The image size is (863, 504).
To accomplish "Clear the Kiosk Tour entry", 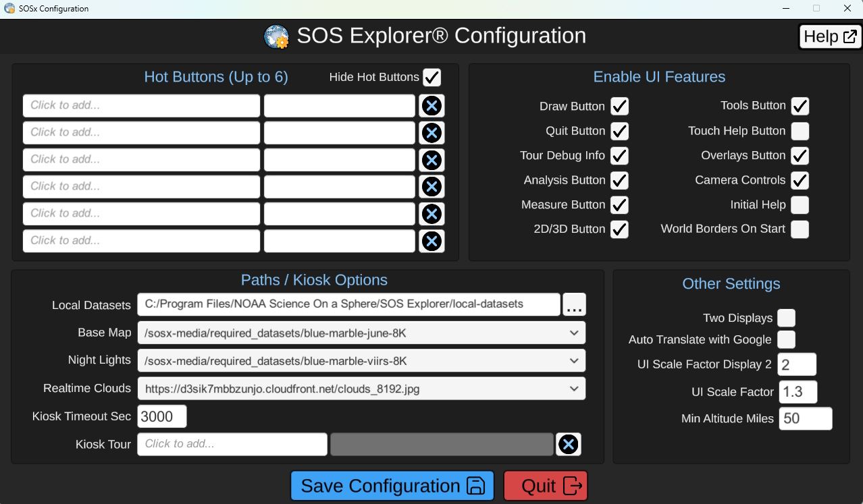I will click(569, 444).
